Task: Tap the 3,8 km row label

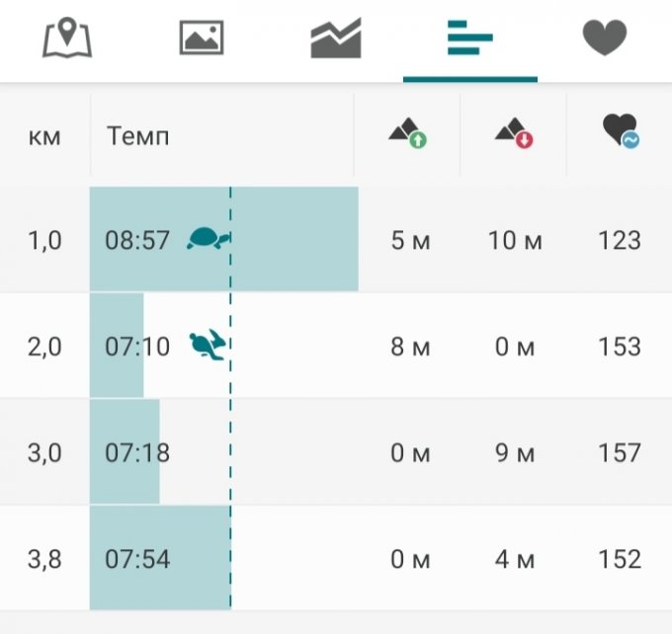Action: [x=44, y=560]
